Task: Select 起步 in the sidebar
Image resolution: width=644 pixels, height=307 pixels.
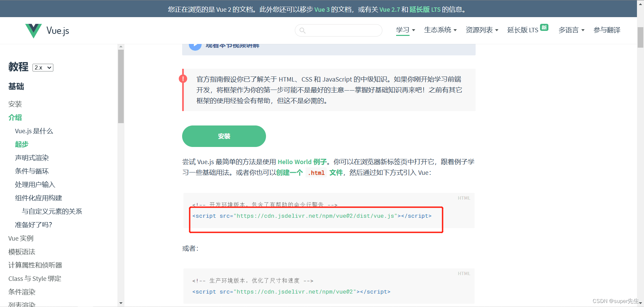Action: click(21, 144)
